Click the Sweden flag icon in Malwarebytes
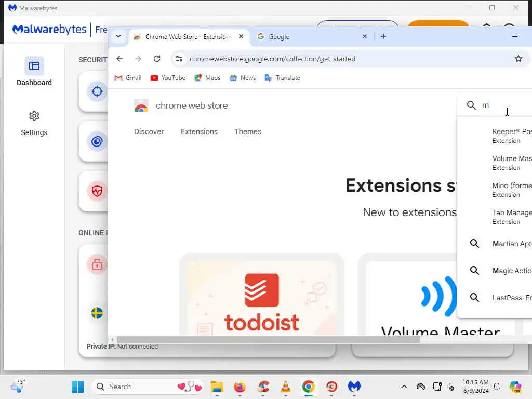This screenshot has width=532, height=399. pos(97,313)
